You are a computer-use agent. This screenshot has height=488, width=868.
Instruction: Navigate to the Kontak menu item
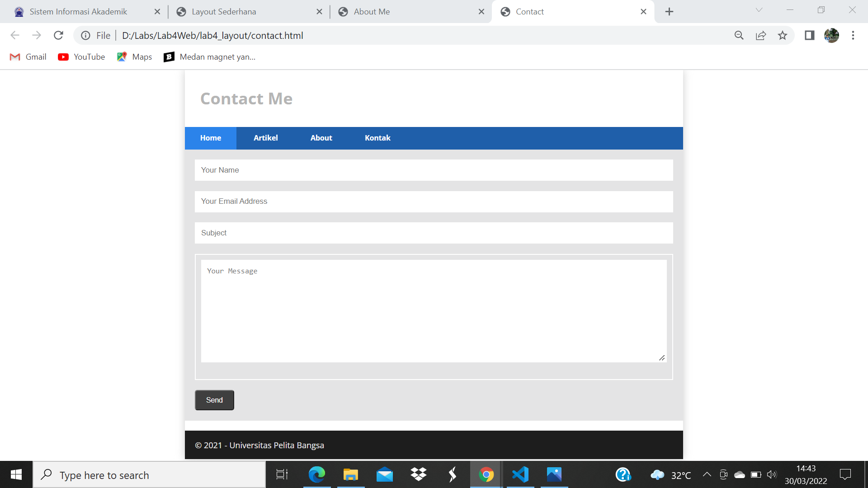pos(377,138)
